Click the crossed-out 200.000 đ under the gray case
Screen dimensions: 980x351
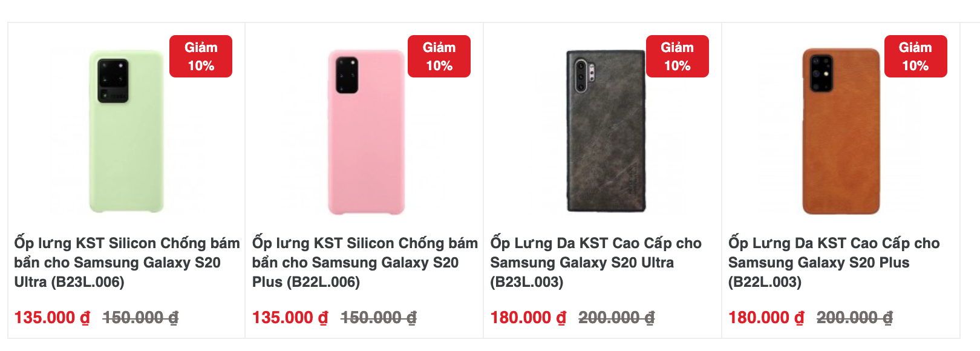click(616, 318)
